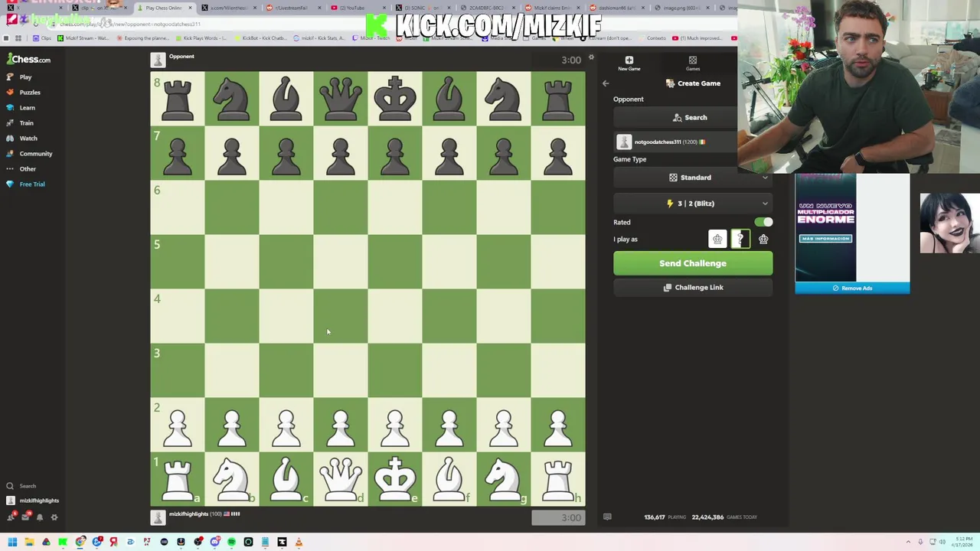This screenshot has height=551, width=980.
Task: Click the Send Challenge button
Action: (693, 263)
